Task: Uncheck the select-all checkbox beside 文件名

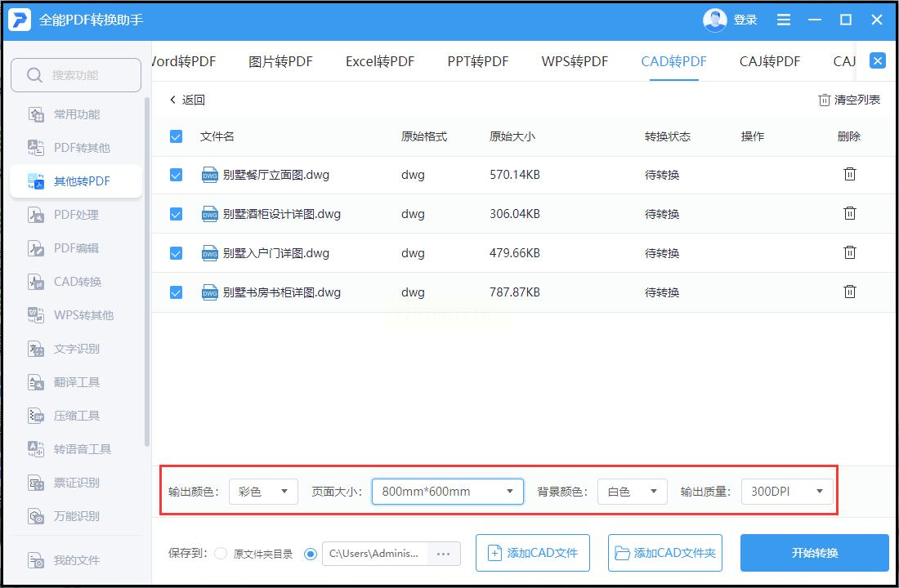Action: [x=176, y=136]
